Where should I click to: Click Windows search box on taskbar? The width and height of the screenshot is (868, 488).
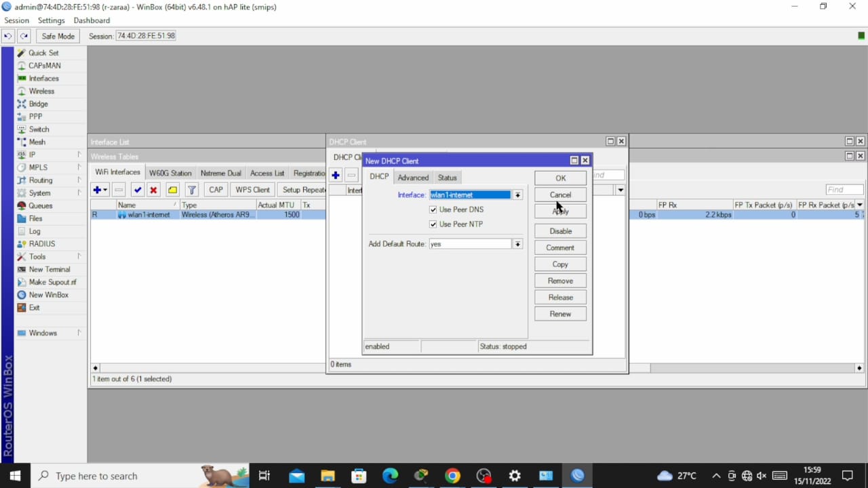(140, 476)
